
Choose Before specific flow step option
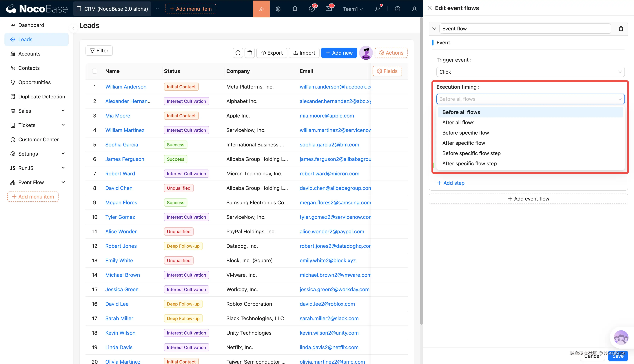(471, 153)
